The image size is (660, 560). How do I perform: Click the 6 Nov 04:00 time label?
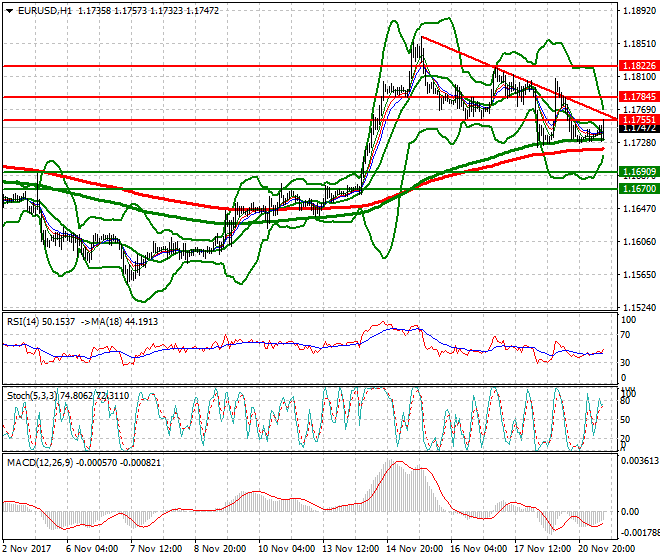tap(92, 549)
